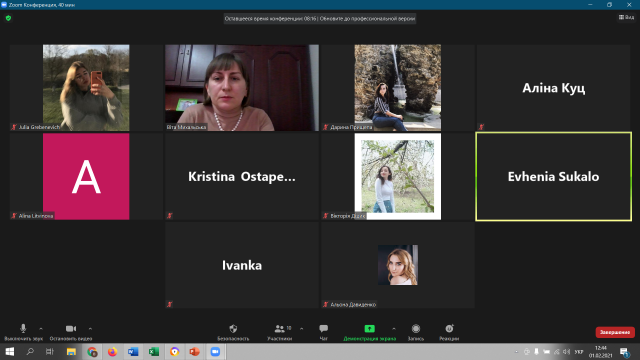Image resolution: width=640 pixels, height=360 pixels.
Task: Select Evhenia Sukalo highlighted tile
Action: (553, 176)
